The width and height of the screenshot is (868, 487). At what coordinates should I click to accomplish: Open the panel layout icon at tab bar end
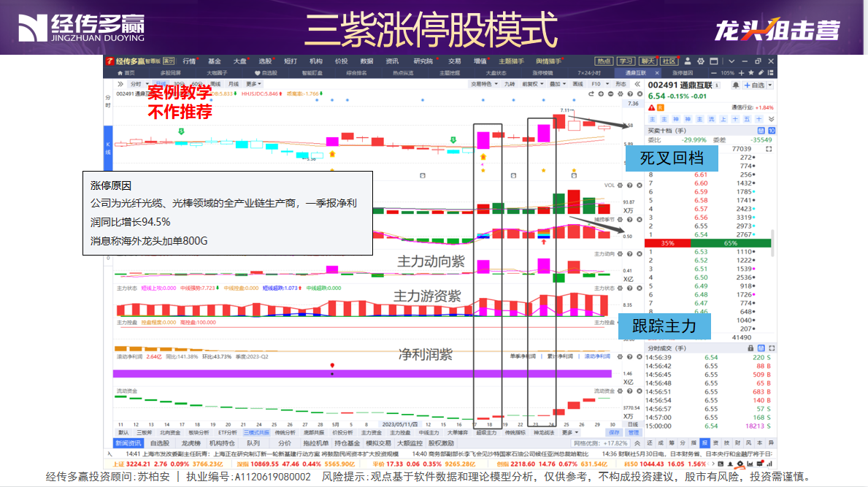point(771,73)
